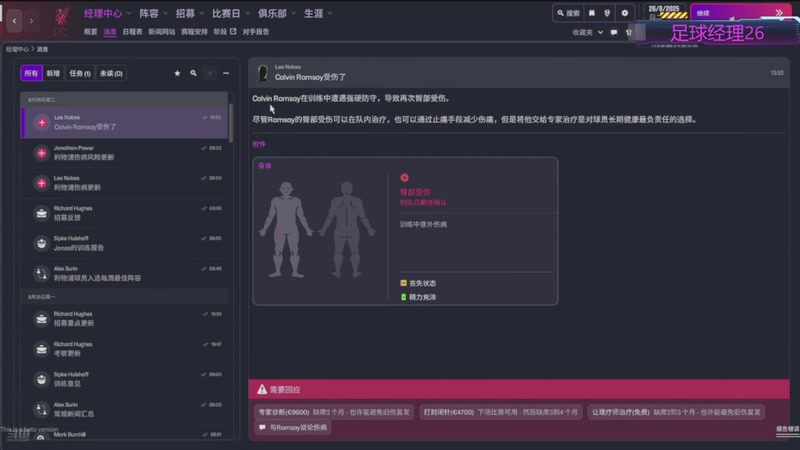Click the back body diagram figure
800x450 pixels.
point(347,230)
